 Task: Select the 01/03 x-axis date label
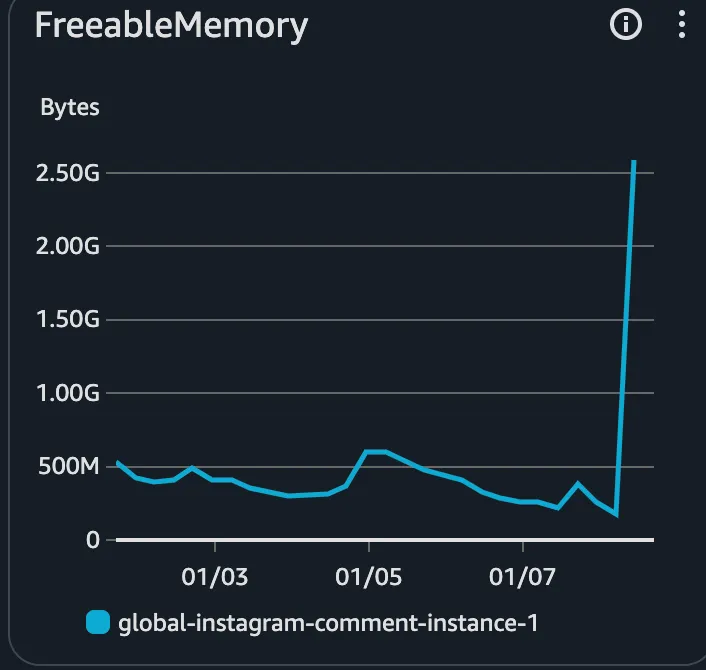pos(215,577)
